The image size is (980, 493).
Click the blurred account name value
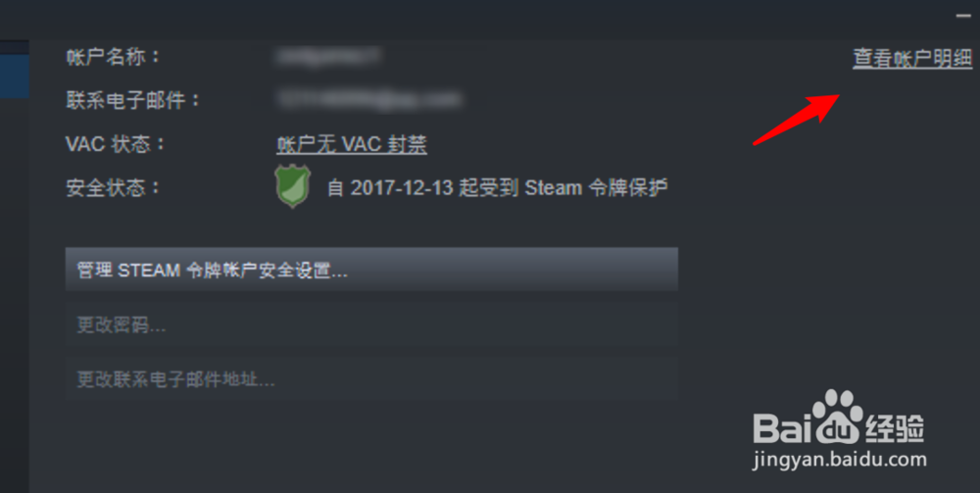(328, 56)
